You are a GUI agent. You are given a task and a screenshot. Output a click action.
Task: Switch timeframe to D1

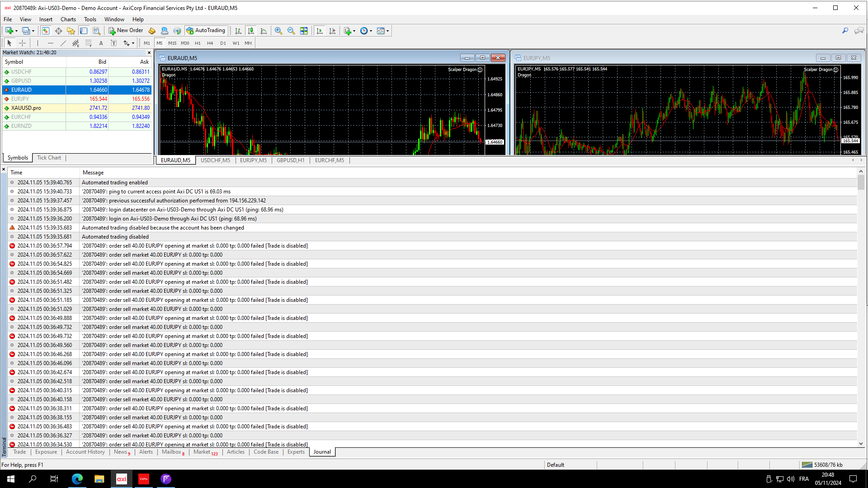point(223,43)
